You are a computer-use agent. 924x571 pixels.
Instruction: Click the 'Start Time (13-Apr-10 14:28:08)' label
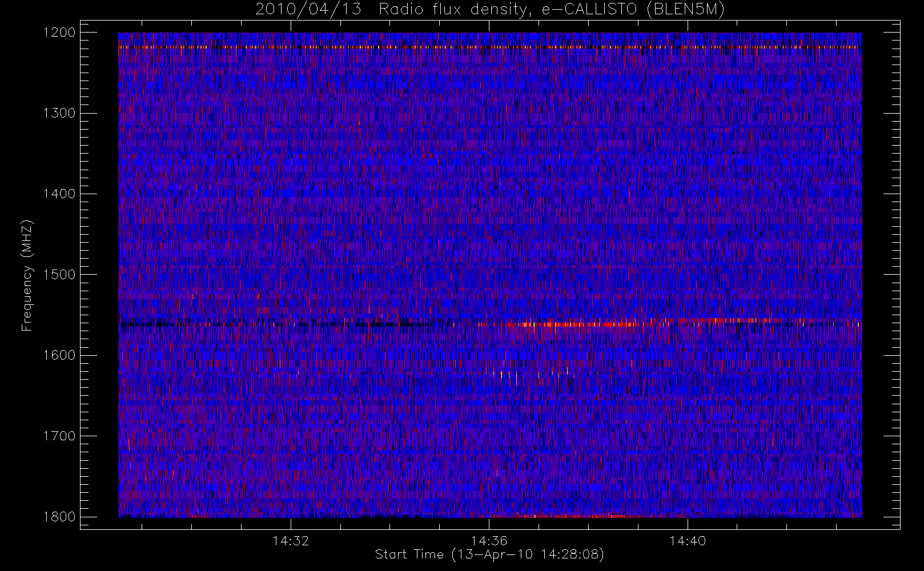[x=489, y=554]
